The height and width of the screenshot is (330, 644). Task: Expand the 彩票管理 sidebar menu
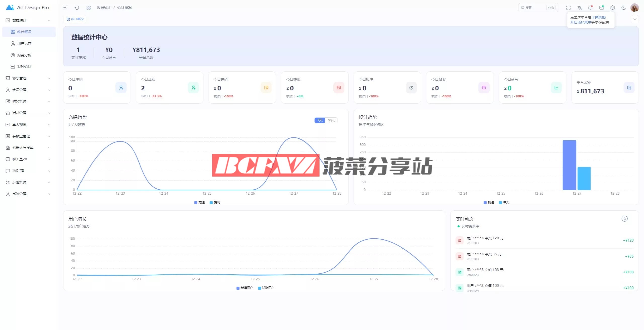28,78
